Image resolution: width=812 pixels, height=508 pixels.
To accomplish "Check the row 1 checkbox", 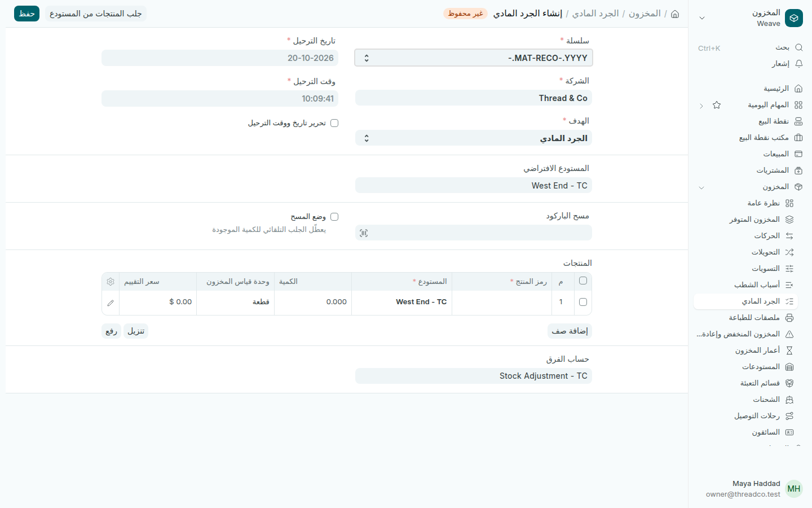I will pos(583,302).
